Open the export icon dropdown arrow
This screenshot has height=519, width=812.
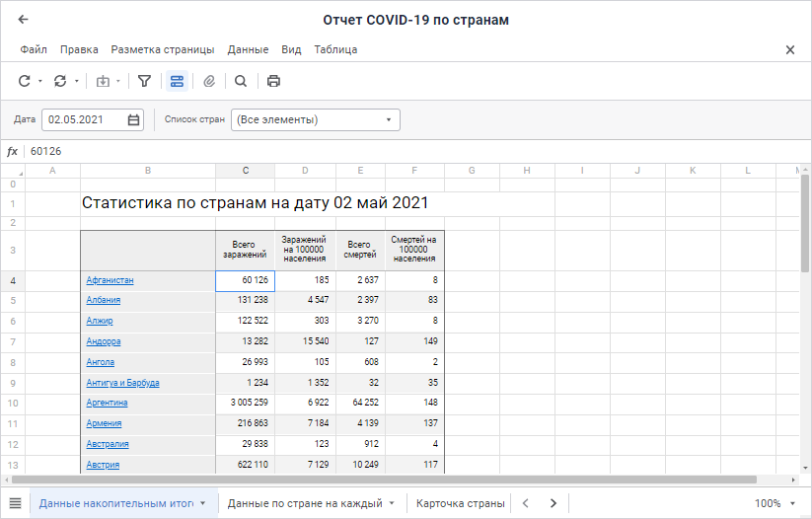click(118, 81)
